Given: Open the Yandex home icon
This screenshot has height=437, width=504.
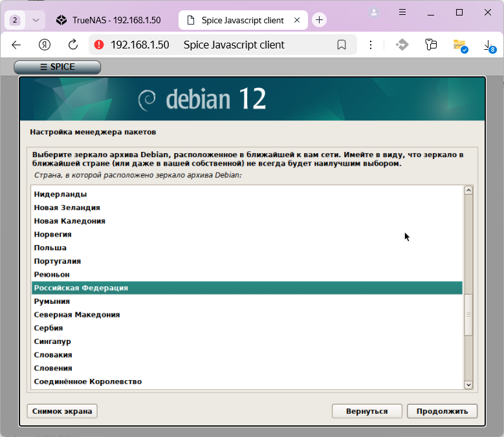Looking at the screenshot, I should (45, 45).
